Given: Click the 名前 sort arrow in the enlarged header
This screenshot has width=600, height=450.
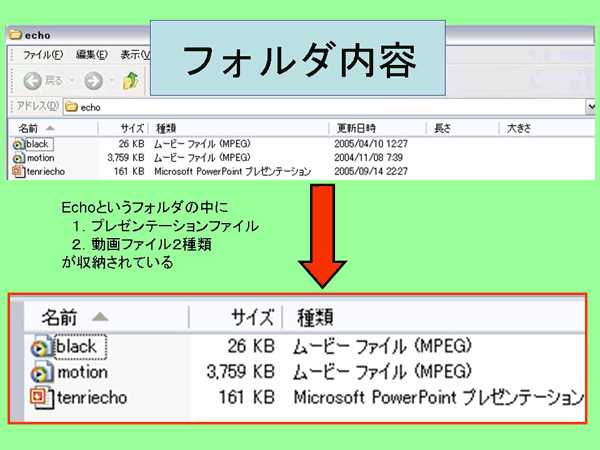Looking at the screenshot, I should click(x=99, y=318).
